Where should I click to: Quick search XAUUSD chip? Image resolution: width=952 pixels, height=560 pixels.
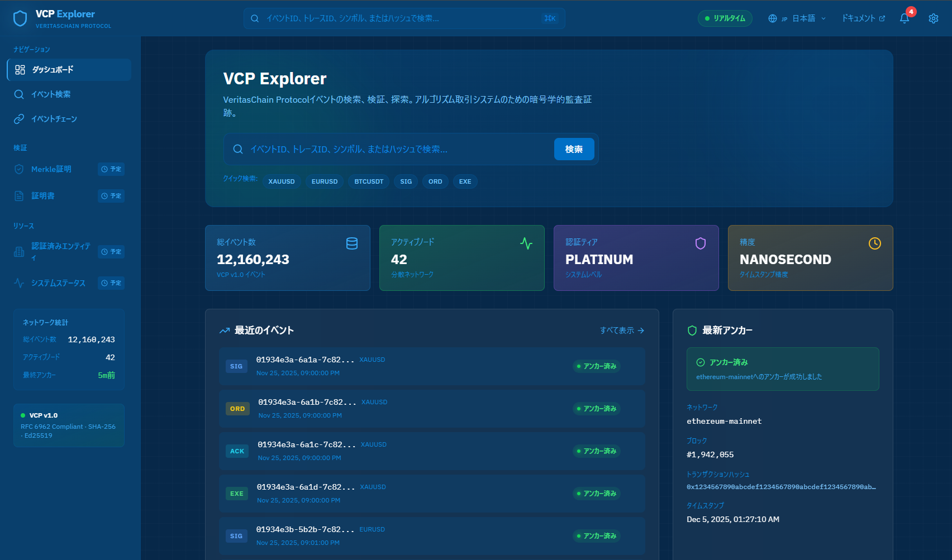click(x=282, y=181)
